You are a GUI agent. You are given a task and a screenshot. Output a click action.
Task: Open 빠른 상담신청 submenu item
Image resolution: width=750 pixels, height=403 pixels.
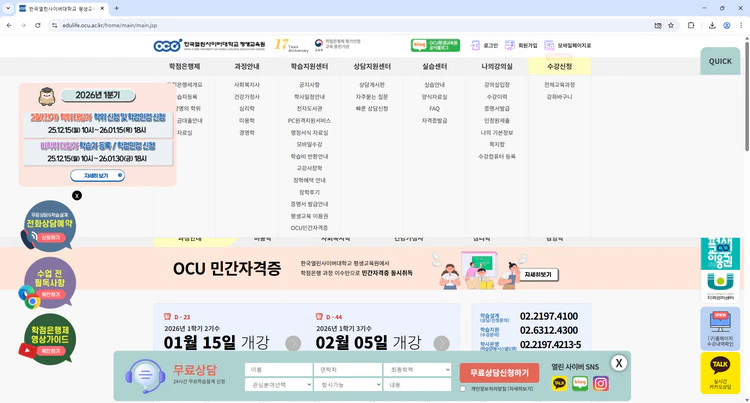(372, 109)
